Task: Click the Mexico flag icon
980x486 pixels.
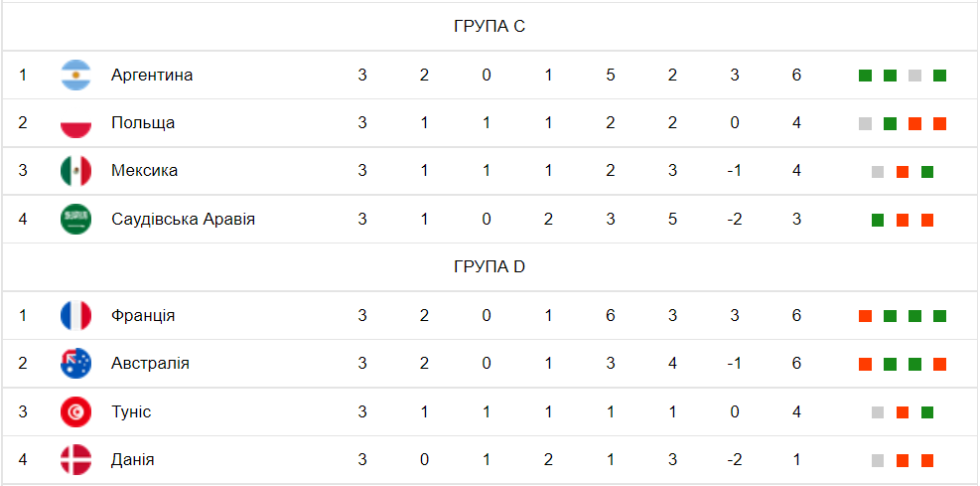Action: click(x=76, y=171)
